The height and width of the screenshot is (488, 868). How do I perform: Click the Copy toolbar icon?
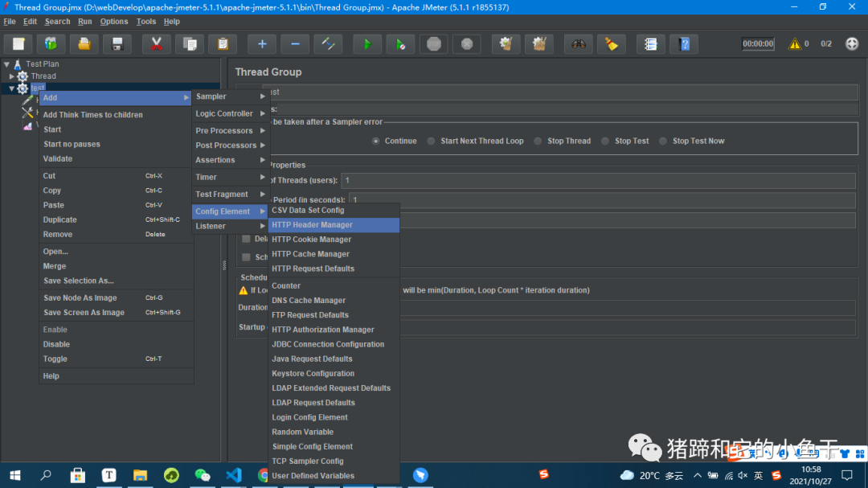pos(190,43)
